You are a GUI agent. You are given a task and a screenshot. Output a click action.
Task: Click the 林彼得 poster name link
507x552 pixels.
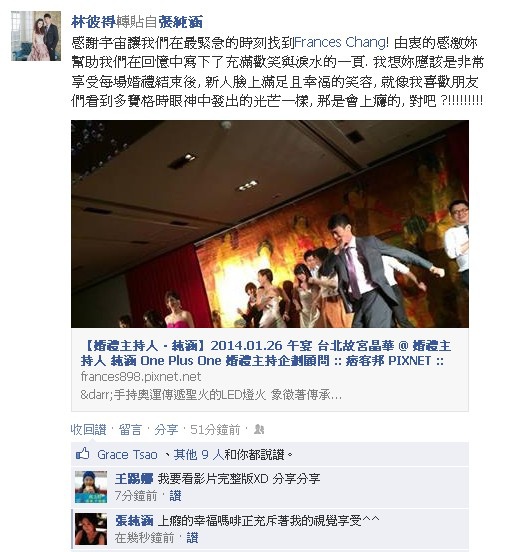tap(94, 22)
